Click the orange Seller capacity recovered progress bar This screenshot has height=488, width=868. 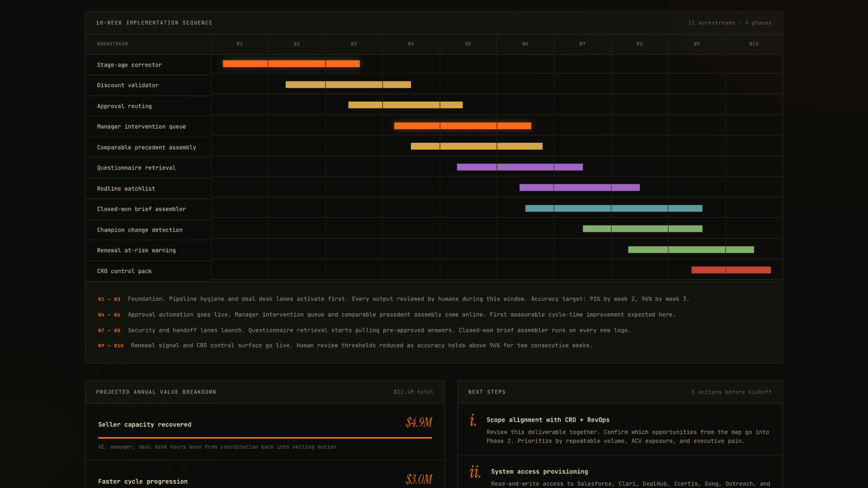[265, 438]
